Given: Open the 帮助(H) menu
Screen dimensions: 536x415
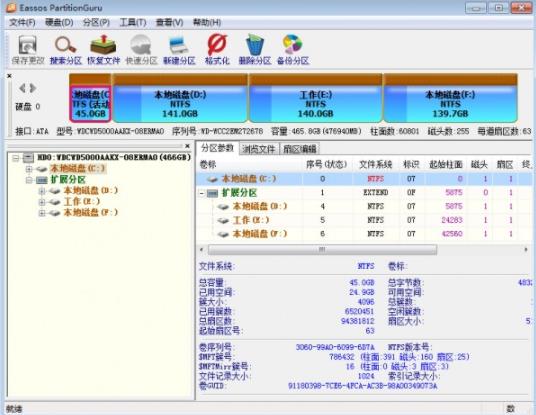Looking at the screenshot, I should [207, 23].
